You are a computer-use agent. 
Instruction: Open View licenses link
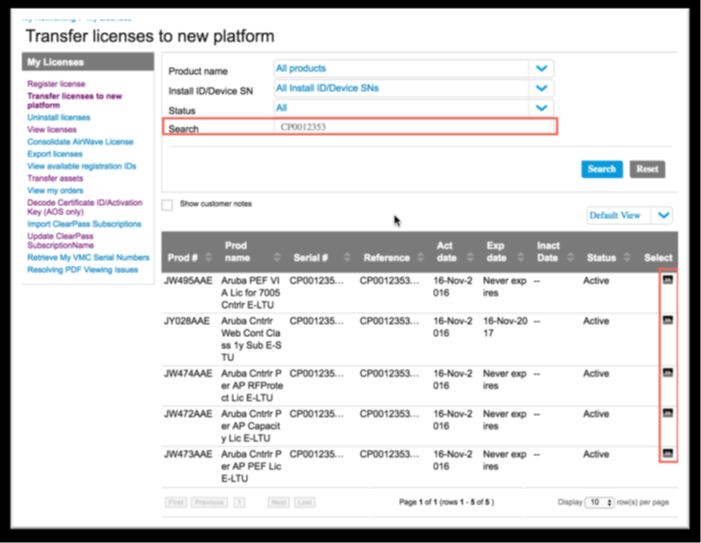point(52,130)
